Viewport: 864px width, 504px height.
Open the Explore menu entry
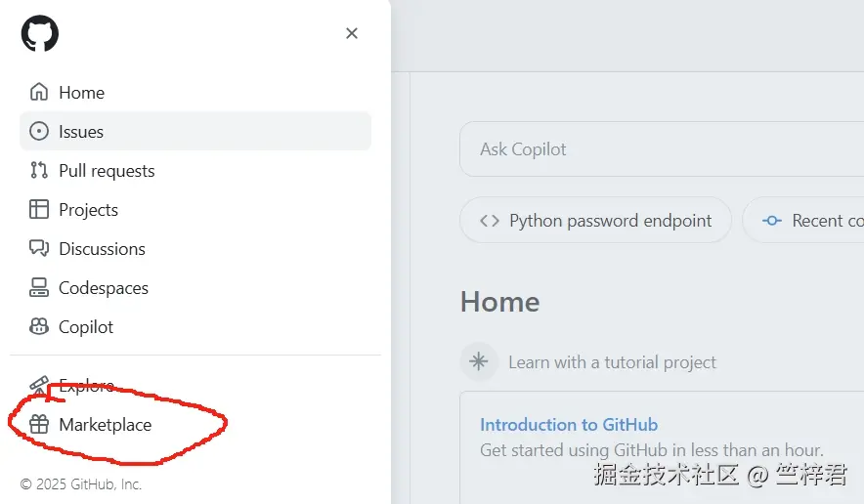click(86, 386)
